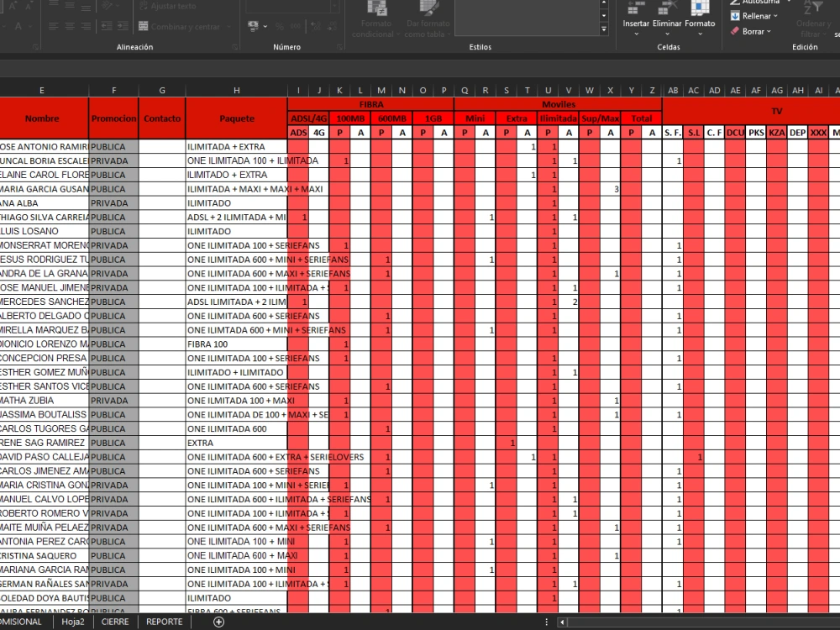
Task: Expand the Rellenar dropdown arrow
Action: point(775,16)
